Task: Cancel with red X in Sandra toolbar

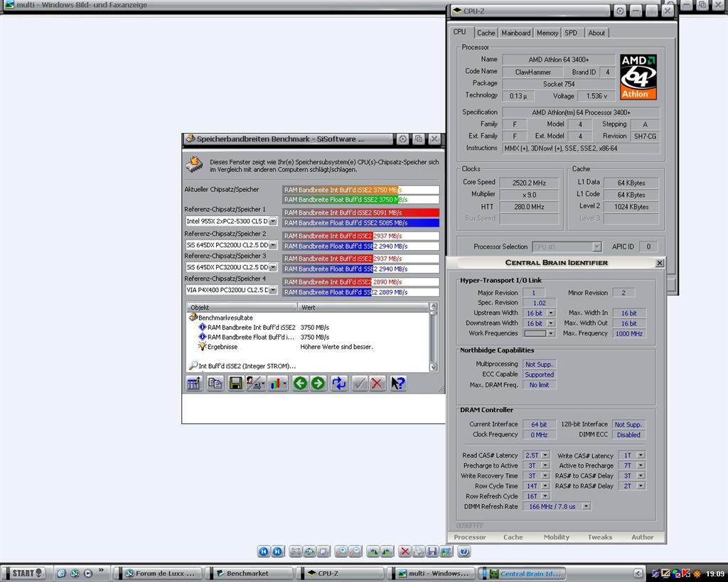Action: click(378, 383)
